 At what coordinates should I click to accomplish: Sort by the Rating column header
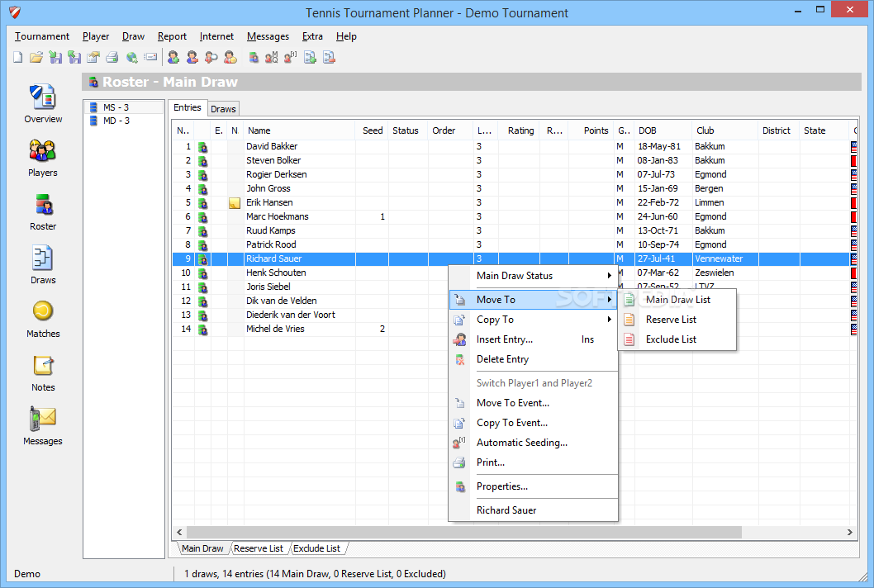tap(520, 130)
